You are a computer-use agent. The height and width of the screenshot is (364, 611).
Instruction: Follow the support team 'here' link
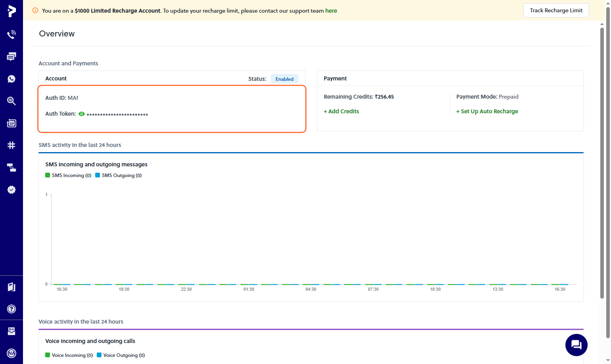(x=331, y=11)
